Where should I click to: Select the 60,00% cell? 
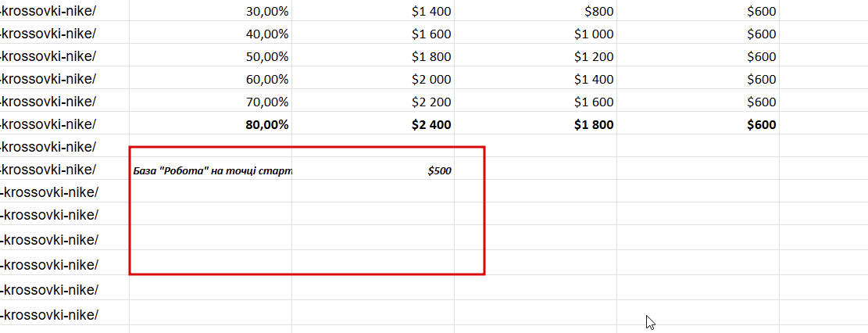coord(210,79)
